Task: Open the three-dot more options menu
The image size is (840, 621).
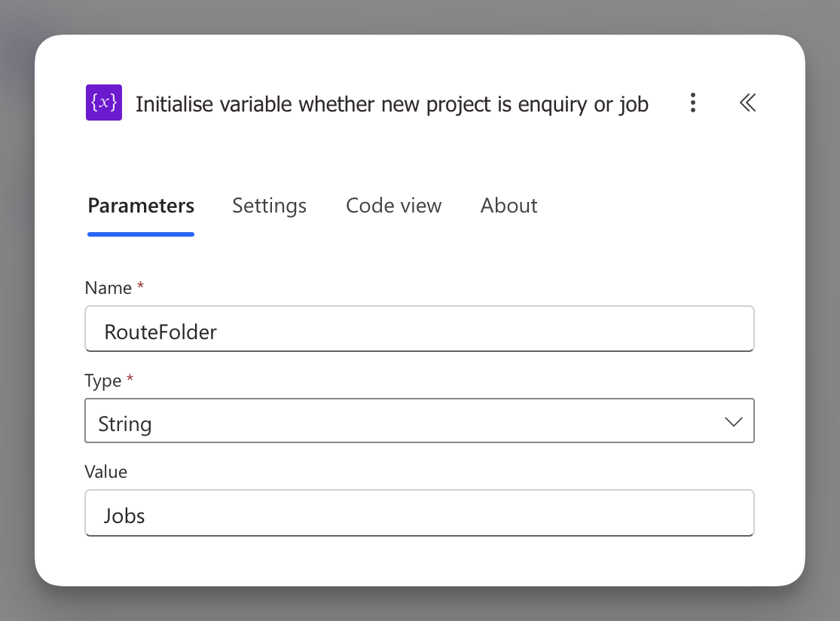Action: tap(693, 103)
